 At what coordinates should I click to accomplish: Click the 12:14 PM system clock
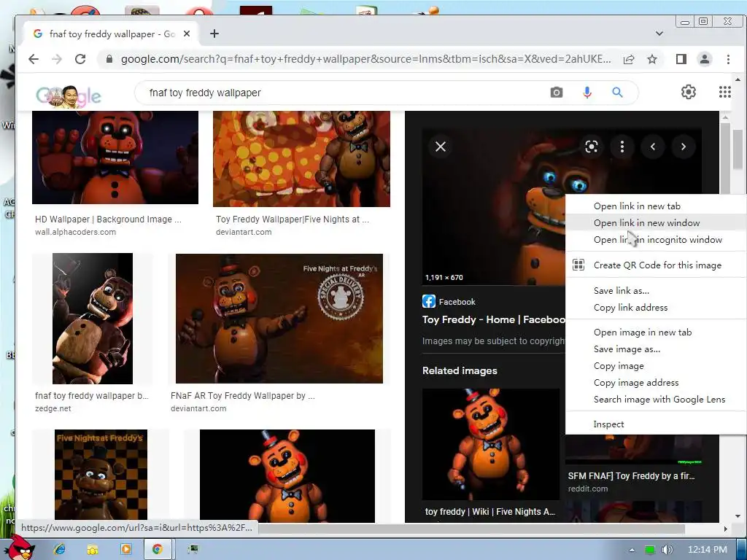click(x=708, y=550)
